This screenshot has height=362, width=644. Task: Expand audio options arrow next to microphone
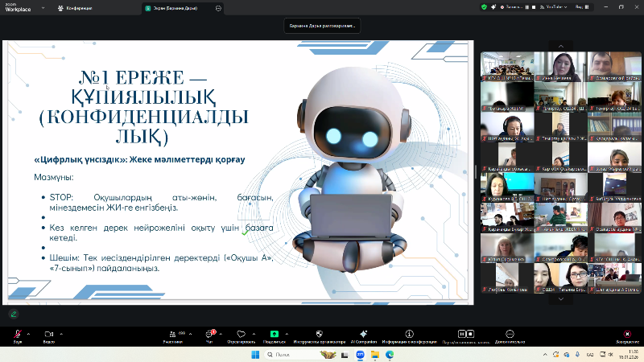coord(30,332)
